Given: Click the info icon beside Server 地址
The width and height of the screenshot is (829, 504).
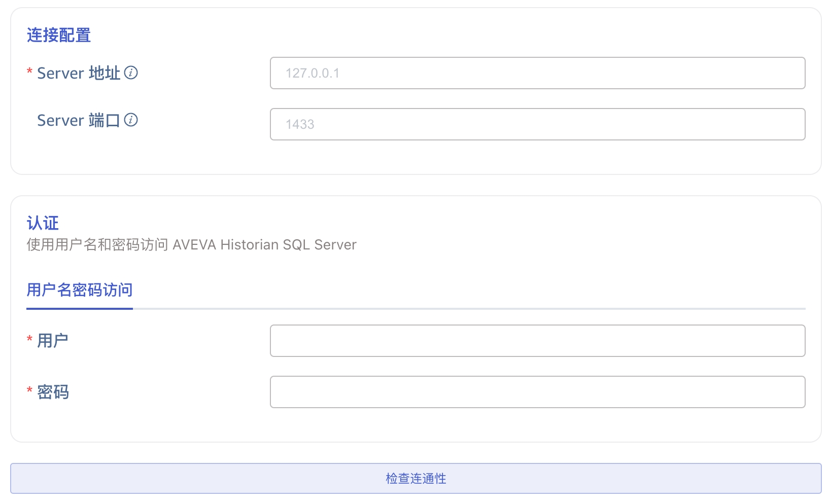Looking at the screenshot, I should (131, 73).
